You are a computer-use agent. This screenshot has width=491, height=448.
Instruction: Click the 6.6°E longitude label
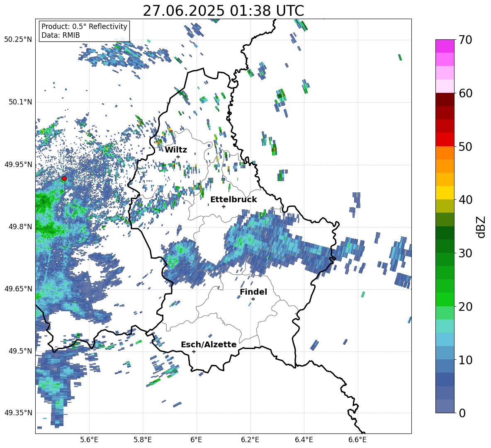357,440
